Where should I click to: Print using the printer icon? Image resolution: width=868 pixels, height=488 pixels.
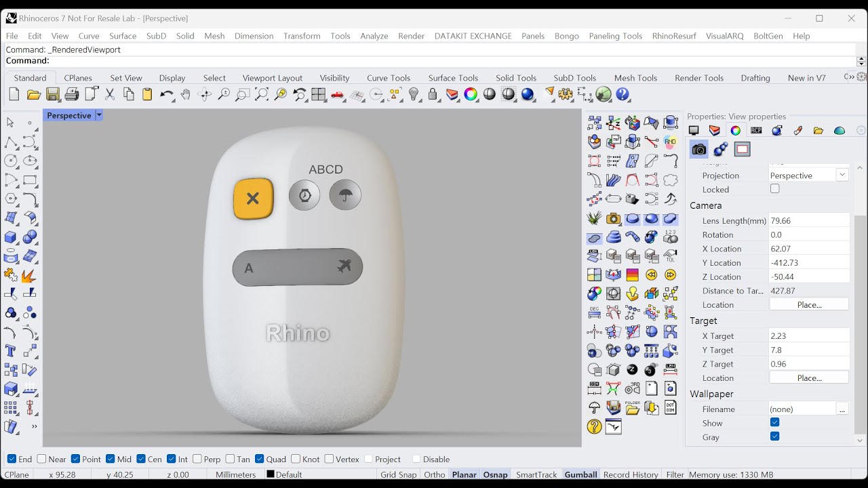pos(71,95)
